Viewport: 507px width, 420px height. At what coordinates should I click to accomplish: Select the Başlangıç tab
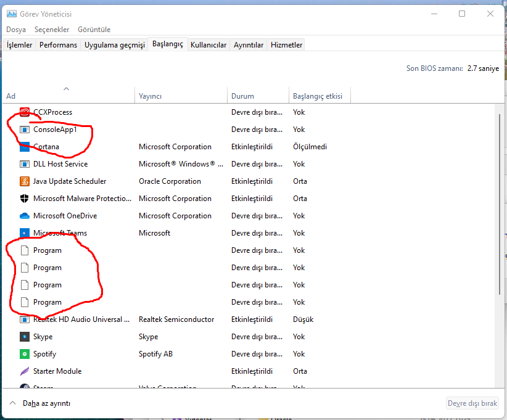[168, 44]
